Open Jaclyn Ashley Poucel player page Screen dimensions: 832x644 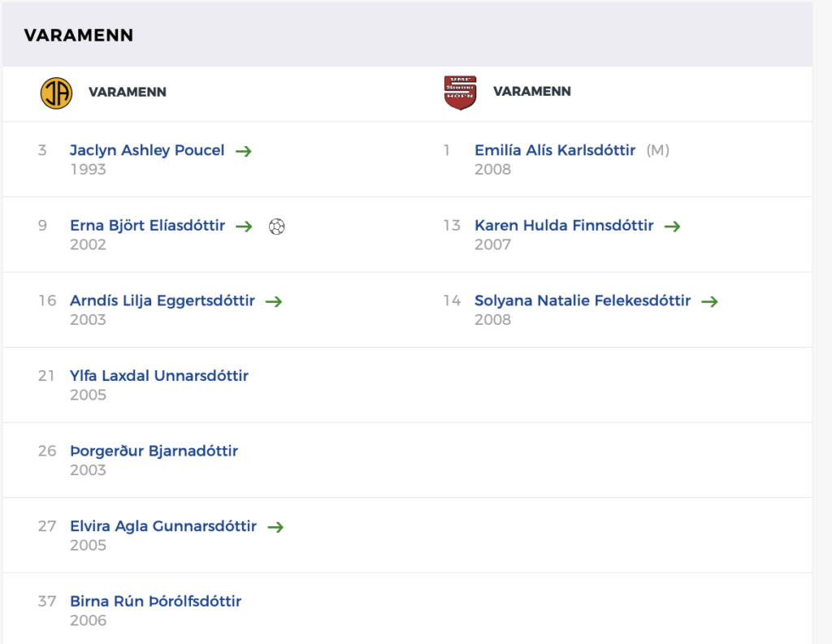point(147,151)
